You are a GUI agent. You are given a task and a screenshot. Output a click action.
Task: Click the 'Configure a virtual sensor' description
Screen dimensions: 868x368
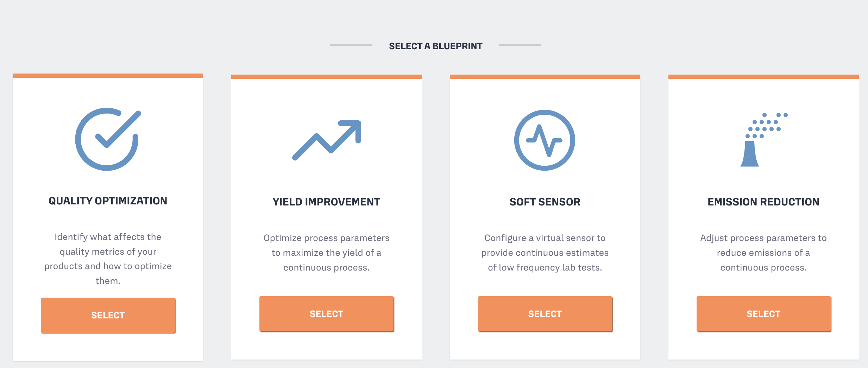(545, 253)
